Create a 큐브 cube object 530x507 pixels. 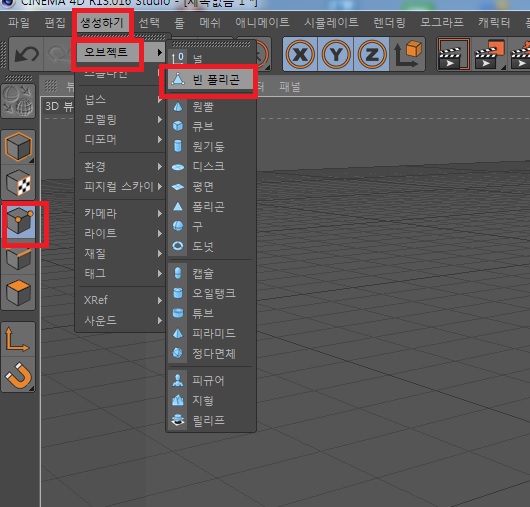pyautogui.click(x=211, y=126)
